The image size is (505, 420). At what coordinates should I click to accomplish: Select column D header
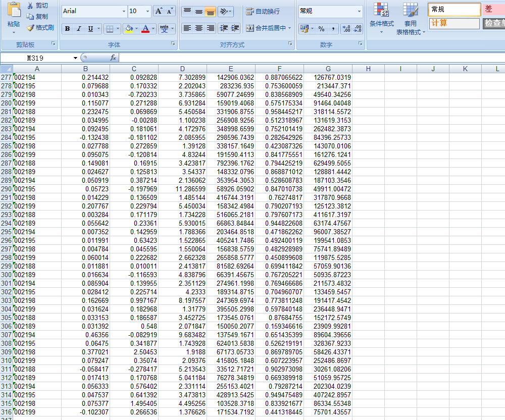(183, 69)
